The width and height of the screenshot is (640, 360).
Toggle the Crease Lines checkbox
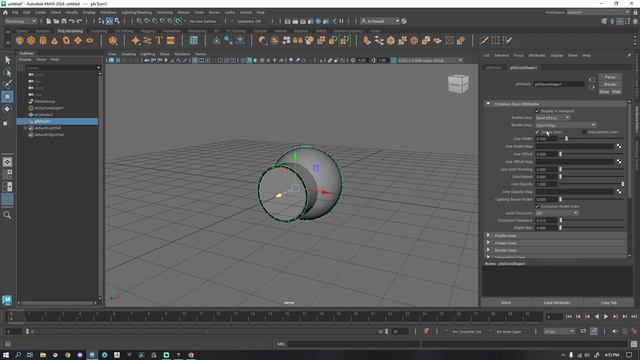pos(538,132)
